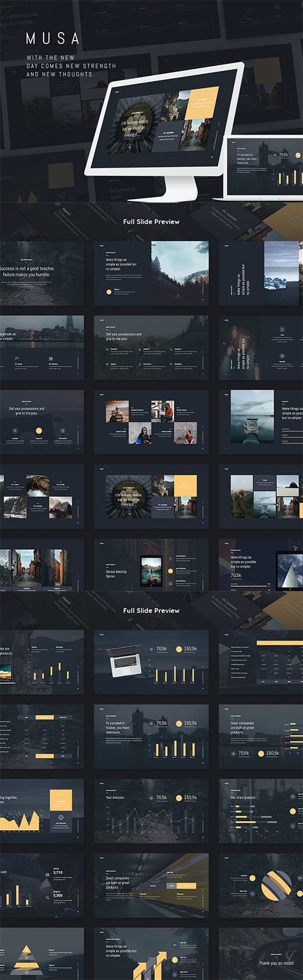Open the 'Thank you so much' closing slide
This screenshot has height=980, width=303.
261,954
